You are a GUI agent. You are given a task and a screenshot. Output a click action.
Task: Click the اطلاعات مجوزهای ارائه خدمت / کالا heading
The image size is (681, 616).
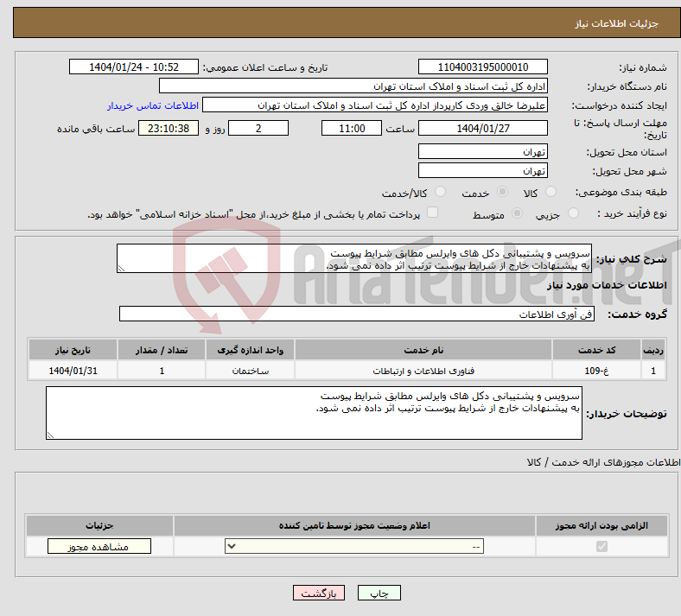(x=603, y=462)
